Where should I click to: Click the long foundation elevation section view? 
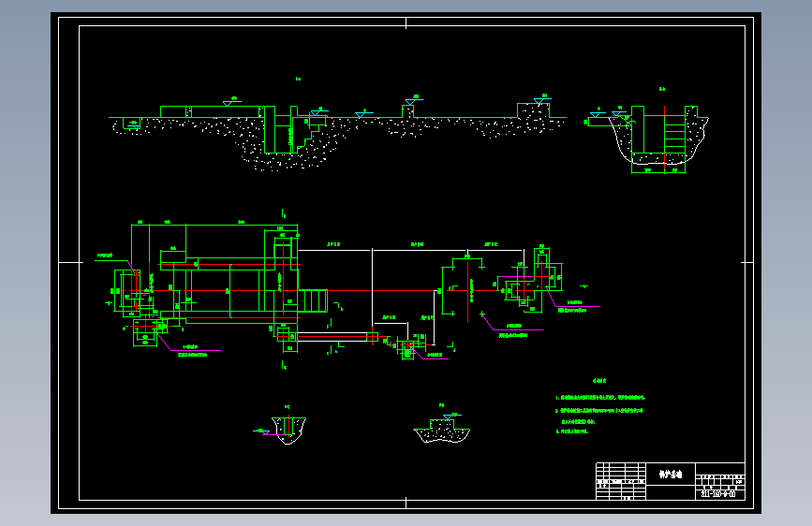click(338, 134)
